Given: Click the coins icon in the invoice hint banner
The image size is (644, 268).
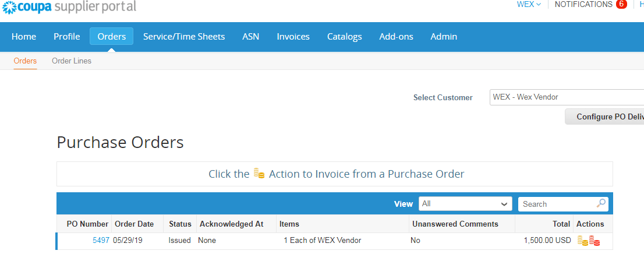Looking at the screenshot, I should [259, 174].
